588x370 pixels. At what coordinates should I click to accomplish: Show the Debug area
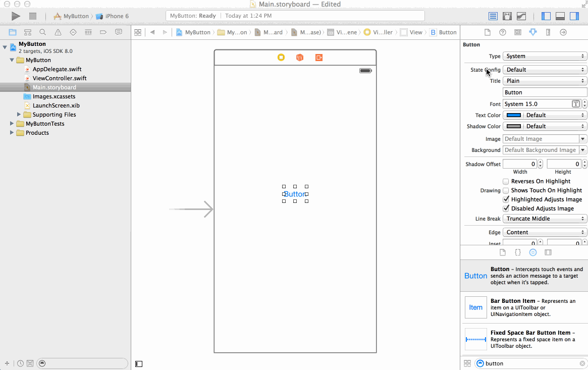pos(560,16)
